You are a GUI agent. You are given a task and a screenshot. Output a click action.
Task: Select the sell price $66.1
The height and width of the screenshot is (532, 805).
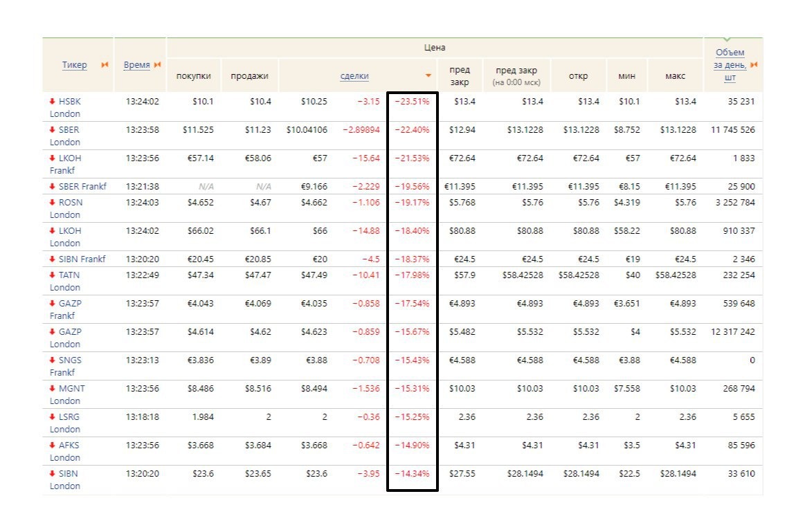click(260, 231)
